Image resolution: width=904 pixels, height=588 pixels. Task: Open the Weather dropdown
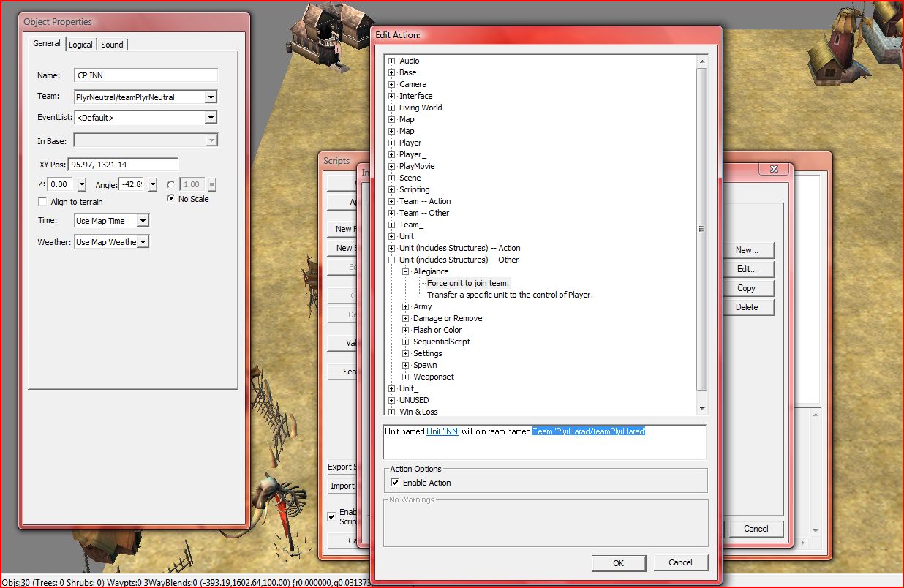143,242
